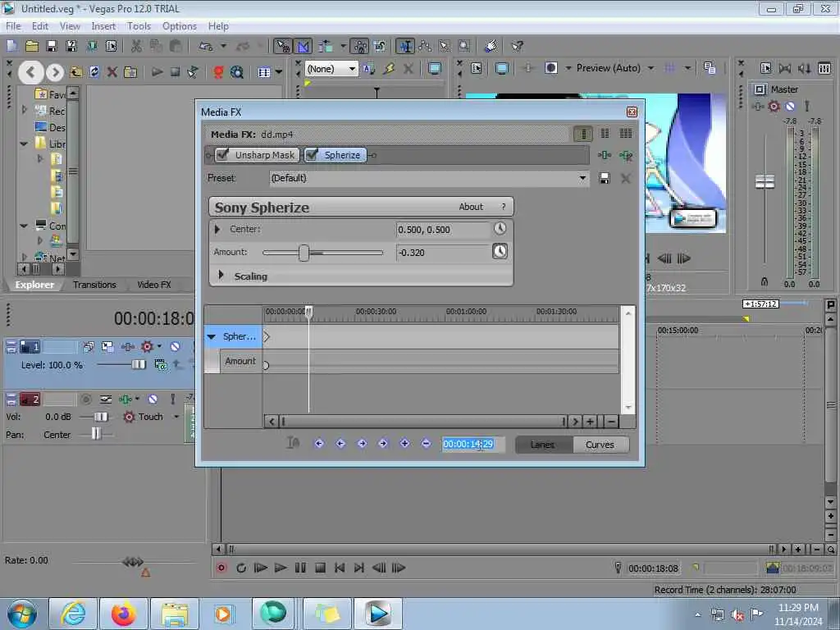Image resolution: width=840 pixels, height=630 pixels.
Task: Switch keyframe view to Curves
Action: [x=600, y=445]
